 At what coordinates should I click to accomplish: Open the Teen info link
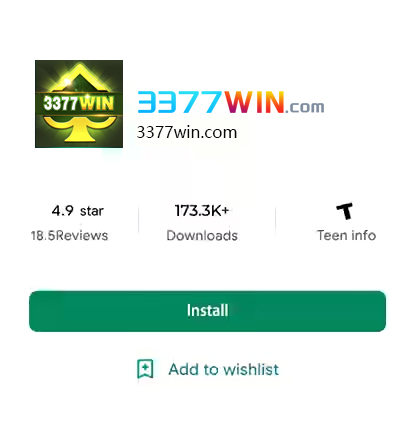[346, 235]
